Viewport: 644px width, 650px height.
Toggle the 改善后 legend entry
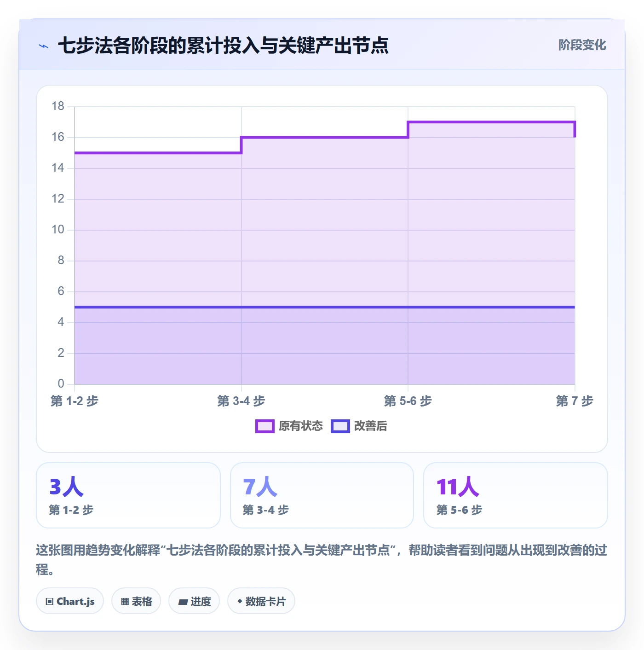tap(359, 426)
